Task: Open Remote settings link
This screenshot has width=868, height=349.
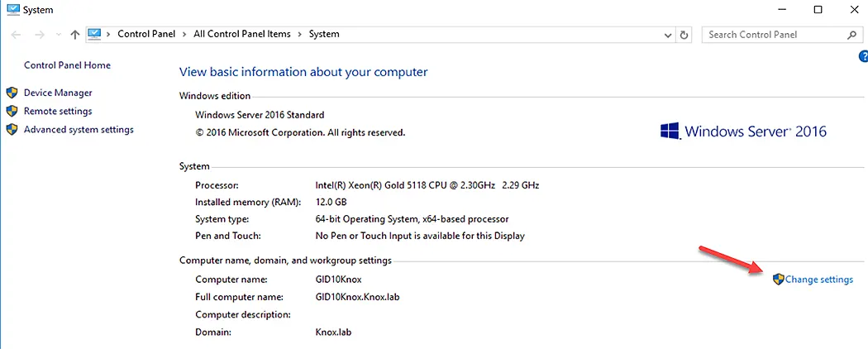Action: (x=58, y=111)
